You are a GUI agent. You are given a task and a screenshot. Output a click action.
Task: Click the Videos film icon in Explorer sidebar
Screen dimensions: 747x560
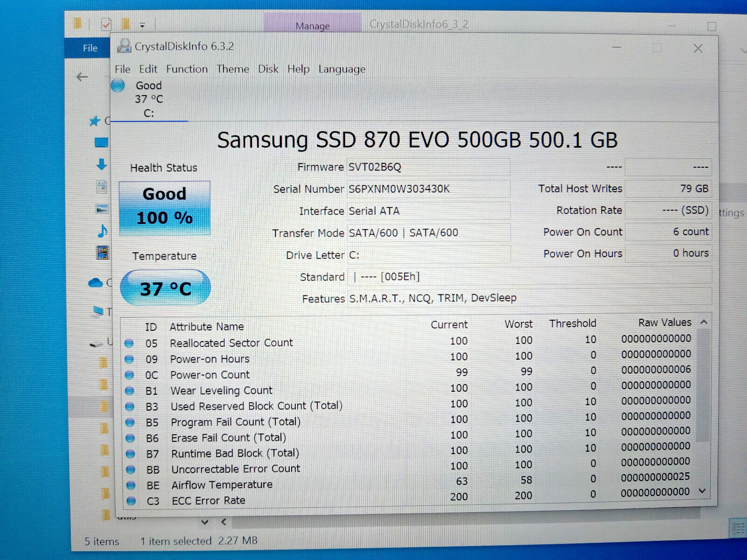click(x=102, y=252)
